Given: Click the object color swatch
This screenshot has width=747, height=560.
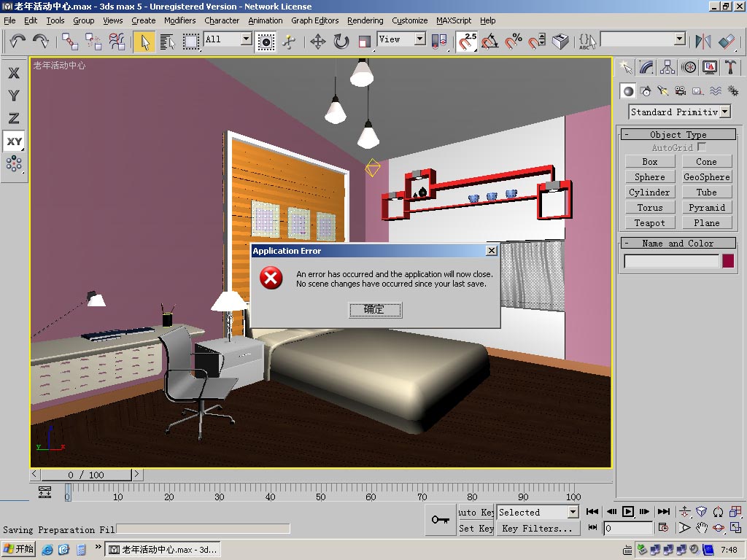Looking at the screenshot, I should [728, 261].
